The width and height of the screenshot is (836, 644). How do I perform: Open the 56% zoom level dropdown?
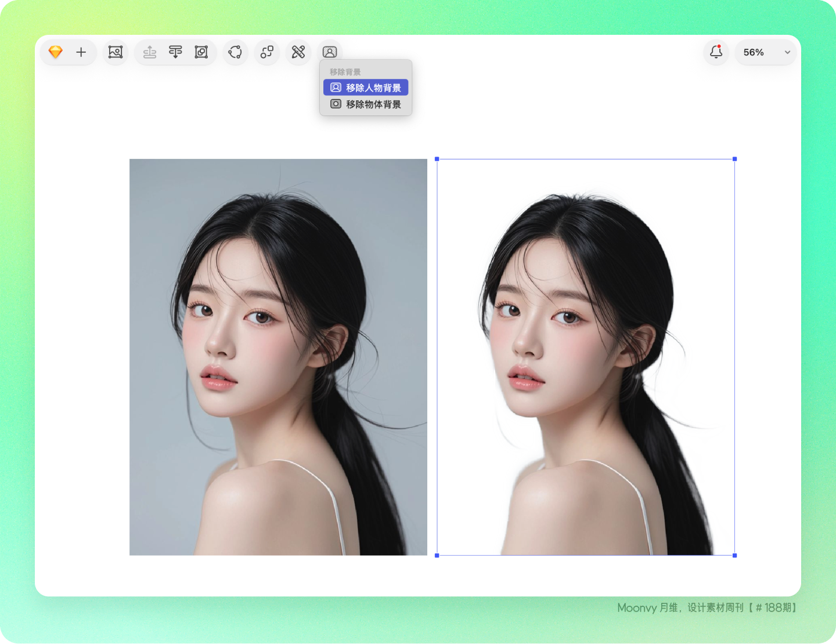(766, 52)
